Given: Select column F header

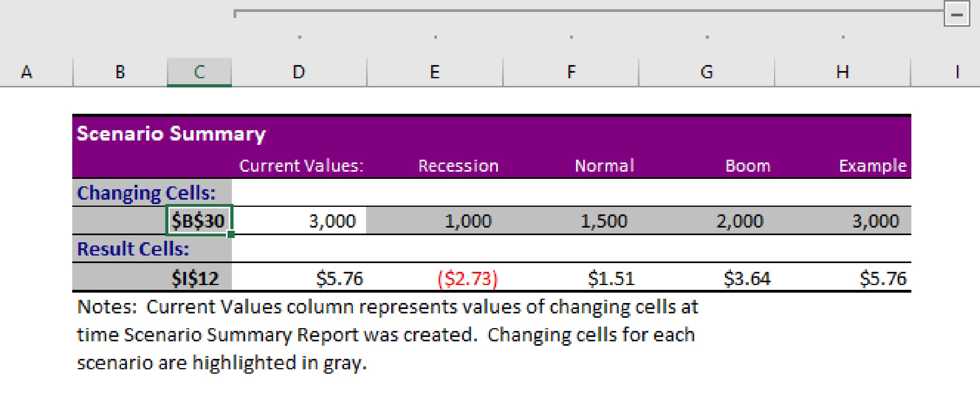Looking at the screenshot, I should coord(571,72).
